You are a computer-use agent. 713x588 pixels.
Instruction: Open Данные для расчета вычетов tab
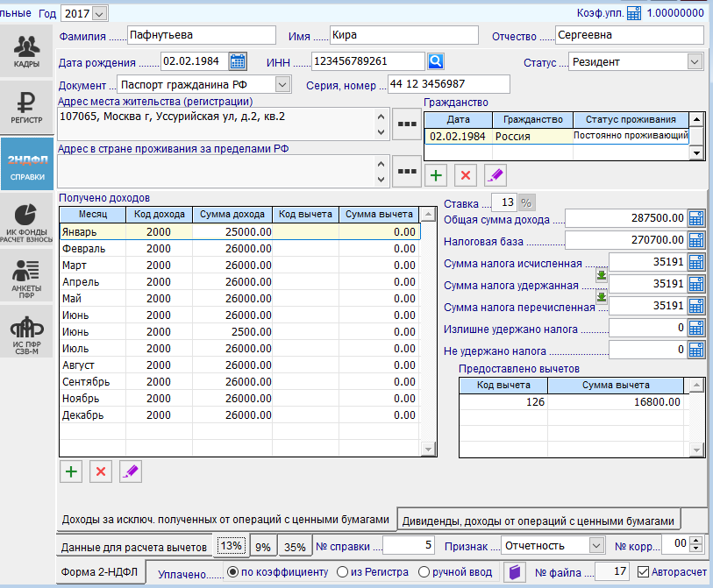click(134, 547)
